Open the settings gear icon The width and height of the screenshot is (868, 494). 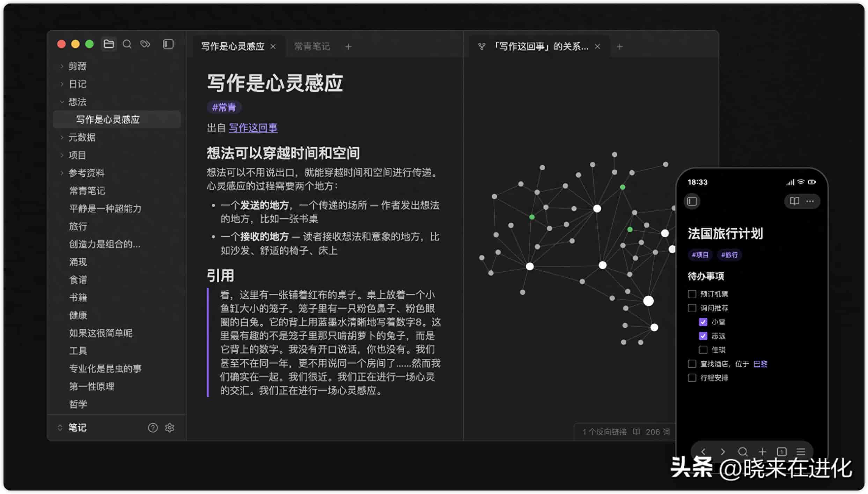(170, 428)
